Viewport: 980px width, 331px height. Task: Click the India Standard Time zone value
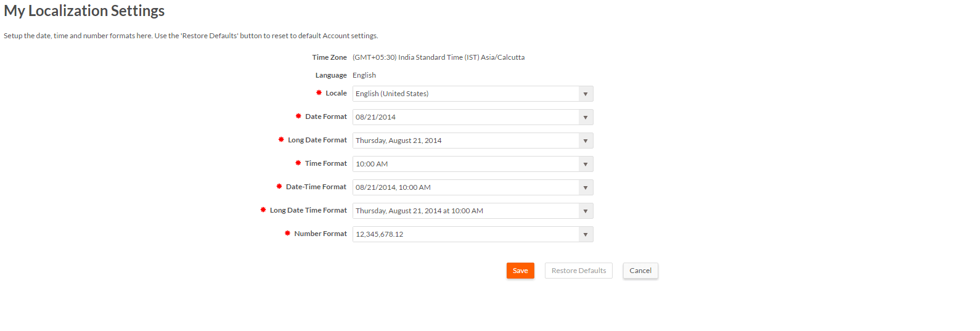tap(438, 57)
